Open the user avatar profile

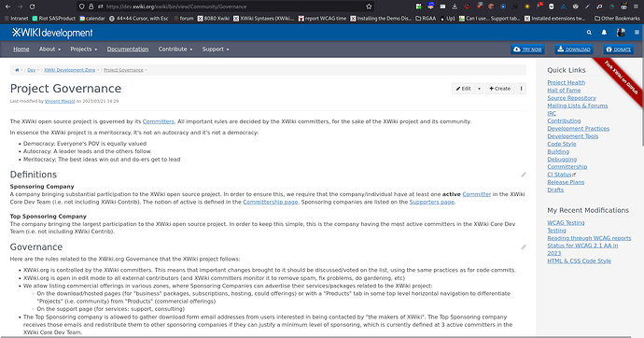621,33
